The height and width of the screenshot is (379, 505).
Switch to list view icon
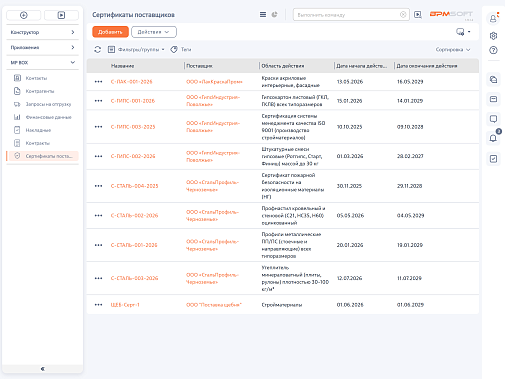click(x=263, y=15)
